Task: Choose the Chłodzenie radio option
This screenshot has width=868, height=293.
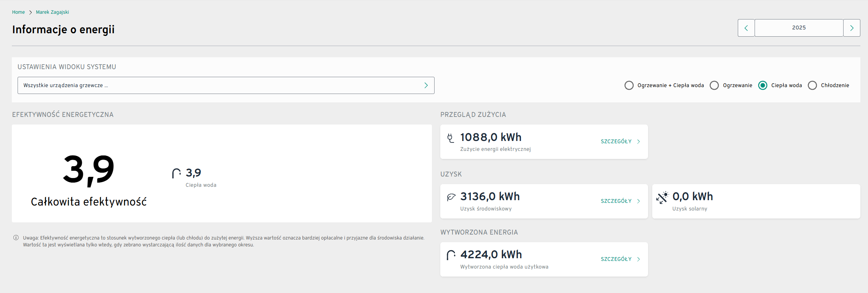Action: click(812, 85)
